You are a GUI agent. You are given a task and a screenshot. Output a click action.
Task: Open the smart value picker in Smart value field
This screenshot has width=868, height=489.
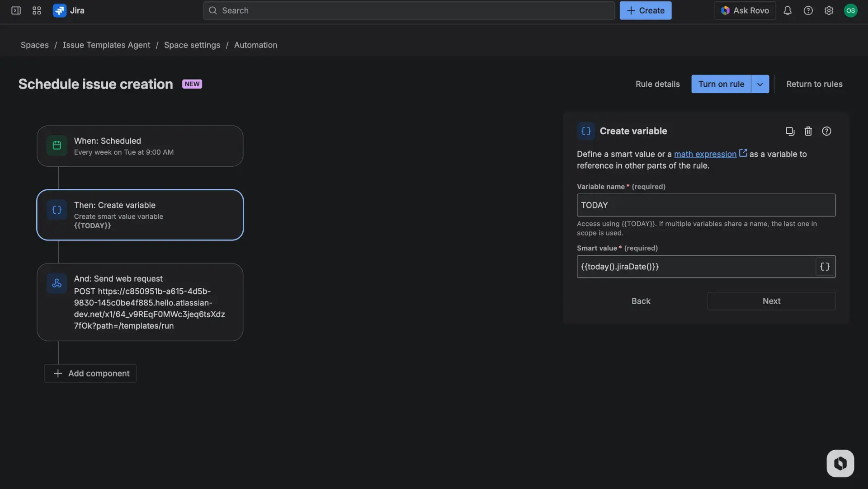[824, 267]
